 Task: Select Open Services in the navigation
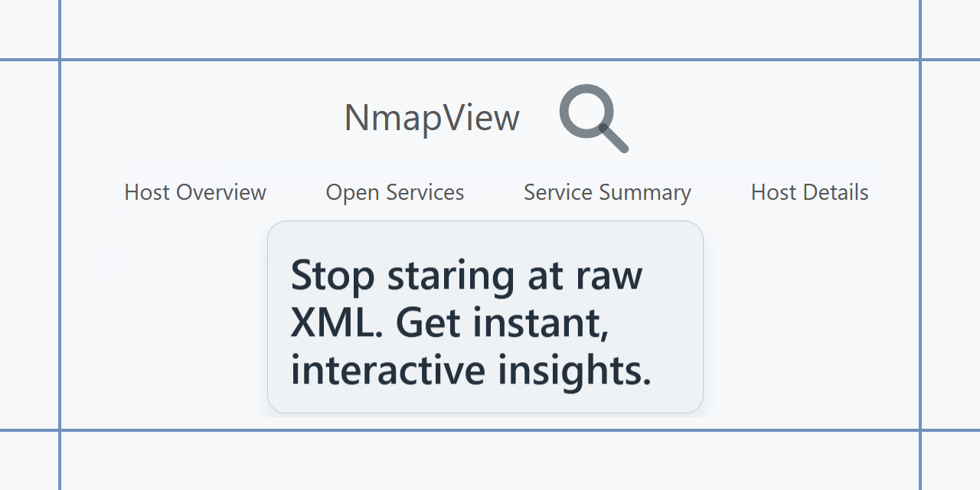pyautogui.click(x=395, y=192)
